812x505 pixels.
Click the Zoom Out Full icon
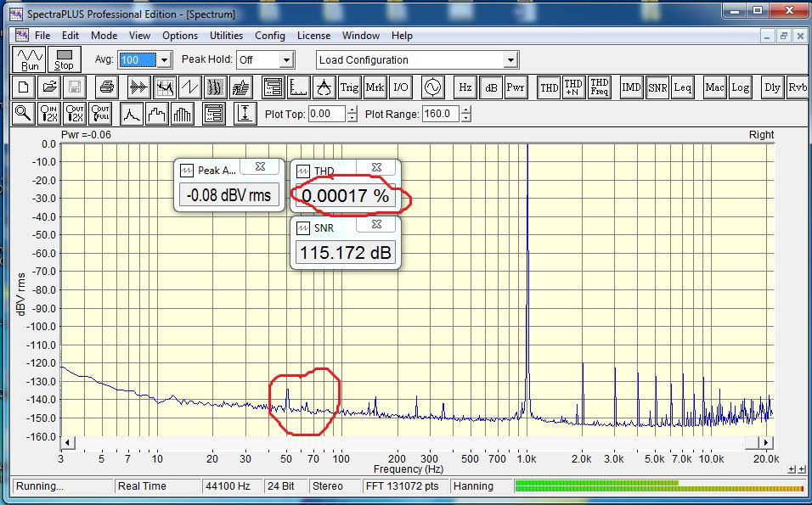tap(100, 113)
